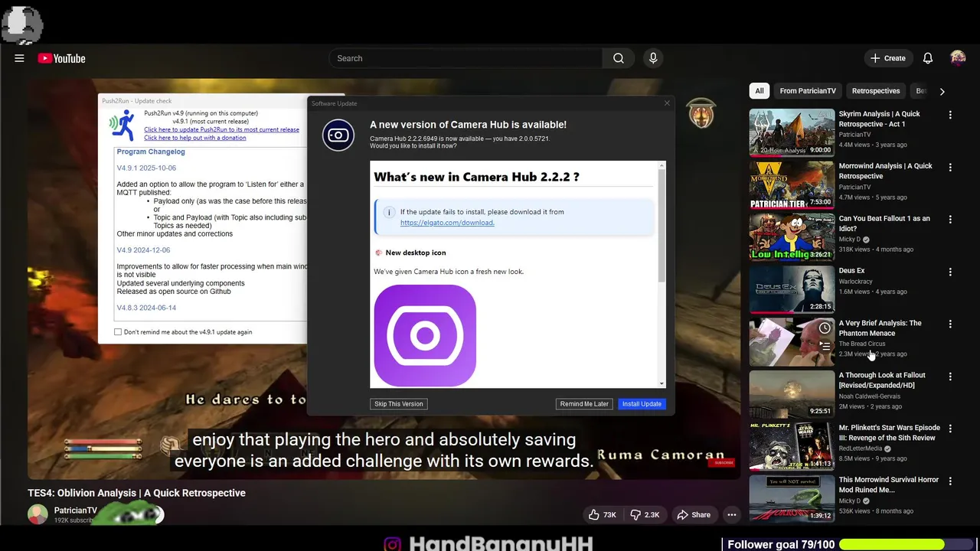Open options menu for Morrowind Analysis video
Viewport: 980px width, 551px height.
click(950, 167)
